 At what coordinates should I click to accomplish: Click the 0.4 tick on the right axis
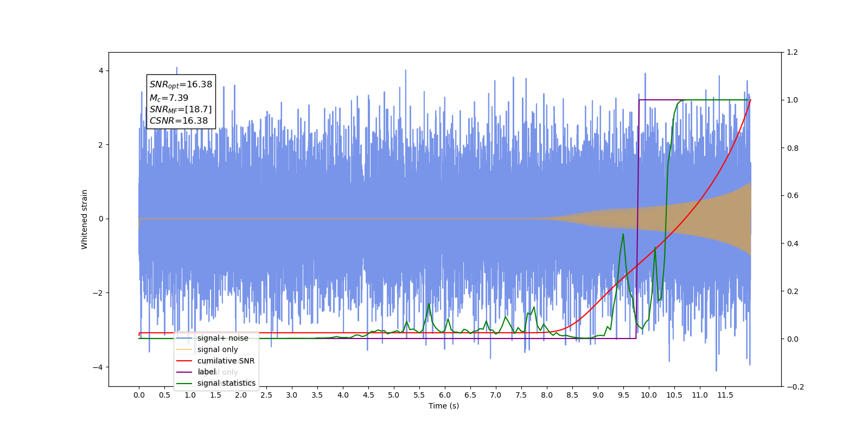coord(793,244)
